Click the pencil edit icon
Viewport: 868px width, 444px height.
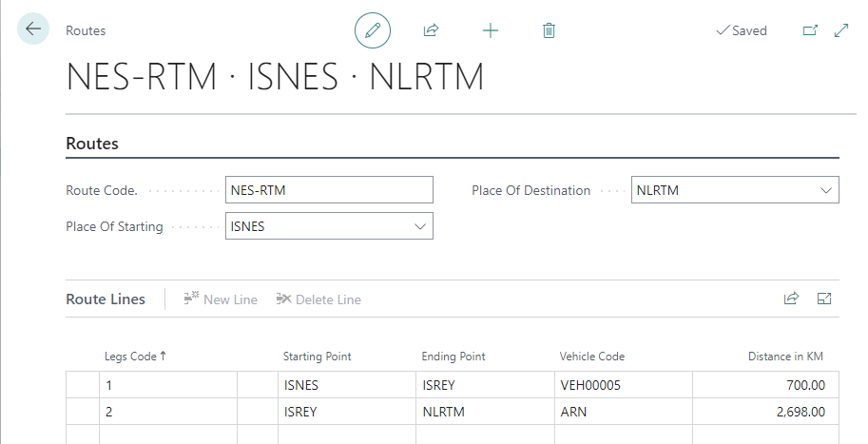pos(373,30)
